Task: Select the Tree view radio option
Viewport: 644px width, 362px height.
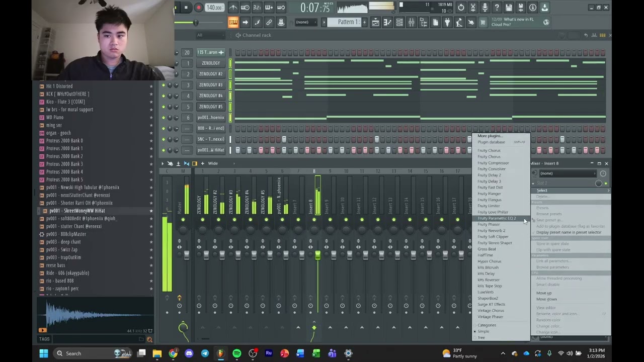Action: pyautogui.click(x=481, y=338)
